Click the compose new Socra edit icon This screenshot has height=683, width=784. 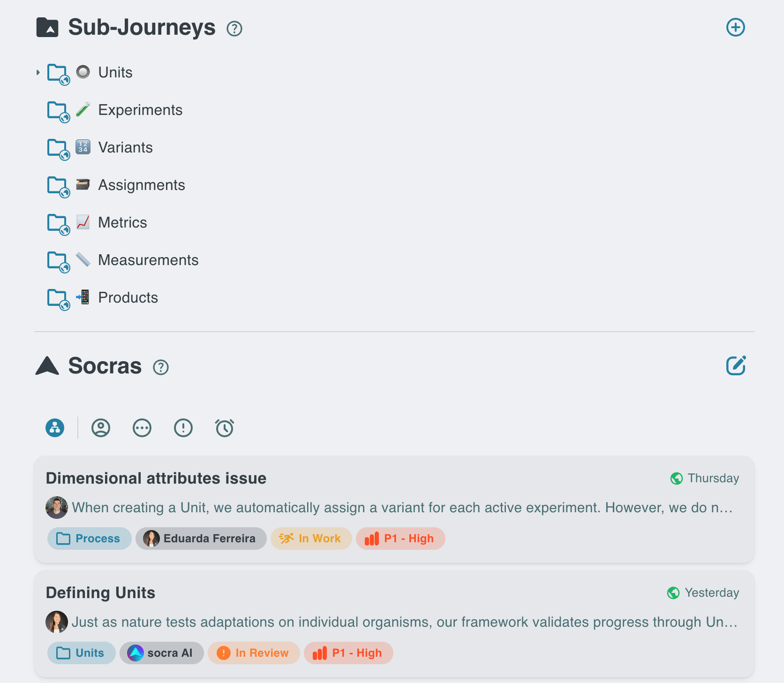coord(736,366)
